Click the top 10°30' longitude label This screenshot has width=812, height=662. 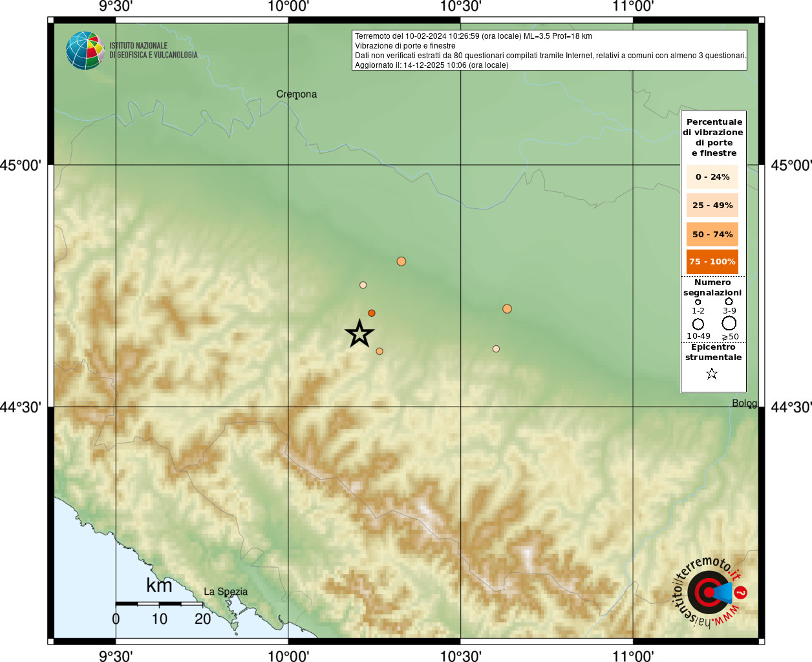tap(461, 6)
